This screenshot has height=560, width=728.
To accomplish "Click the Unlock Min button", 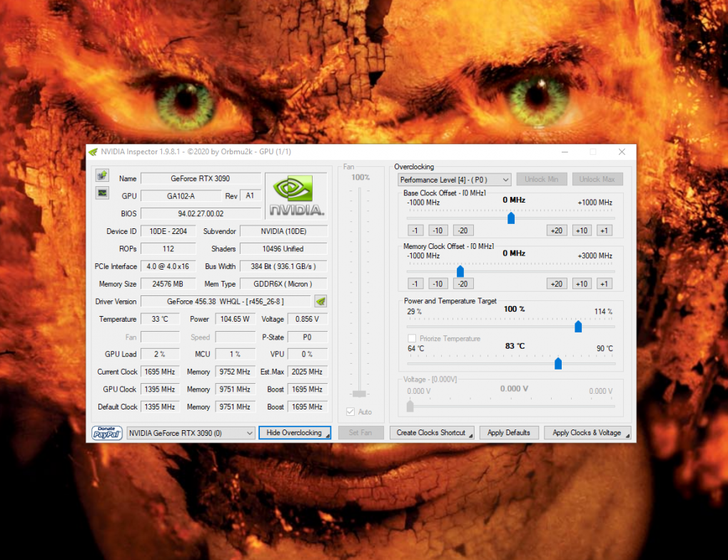I will pos(541,180).
